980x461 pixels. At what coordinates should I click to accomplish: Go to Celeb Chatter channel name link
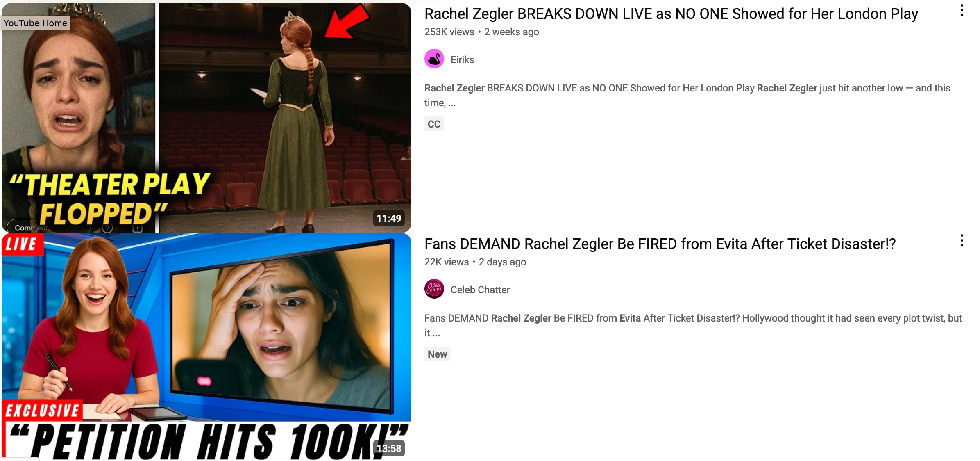(480, 290)
